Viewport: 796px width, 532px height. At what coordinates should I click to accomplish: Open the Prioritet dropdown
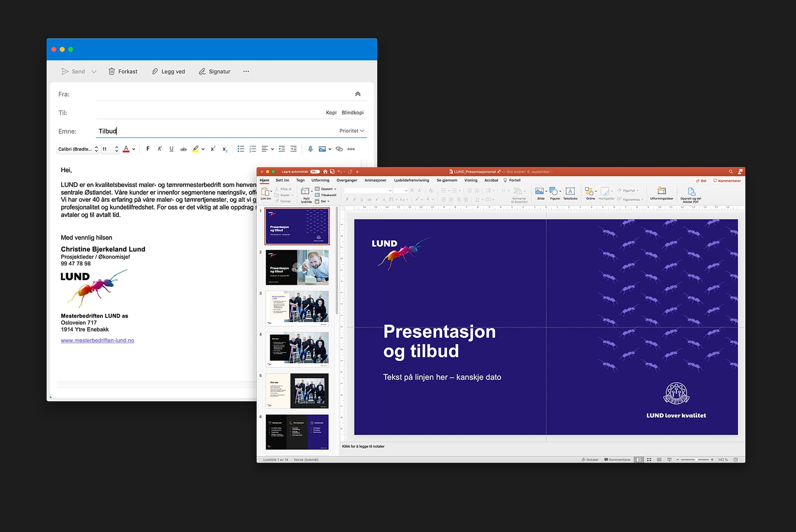(x=352, y=131)
